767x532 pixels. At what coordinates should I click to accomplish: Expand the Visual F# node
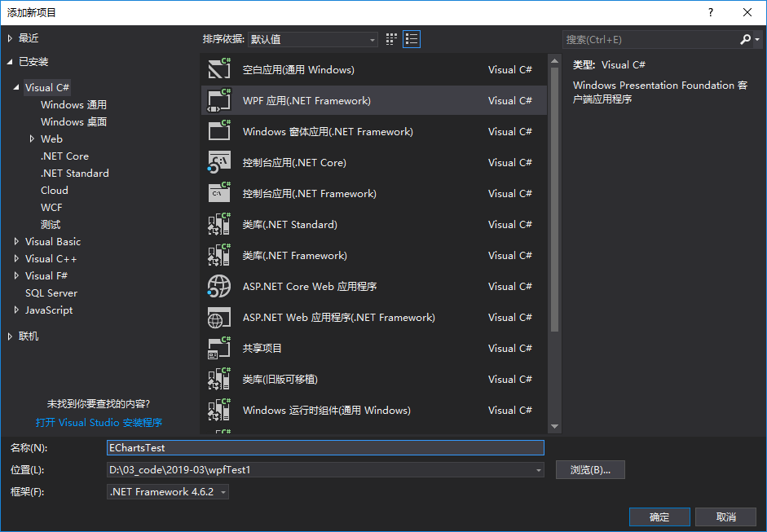point(16,276)
